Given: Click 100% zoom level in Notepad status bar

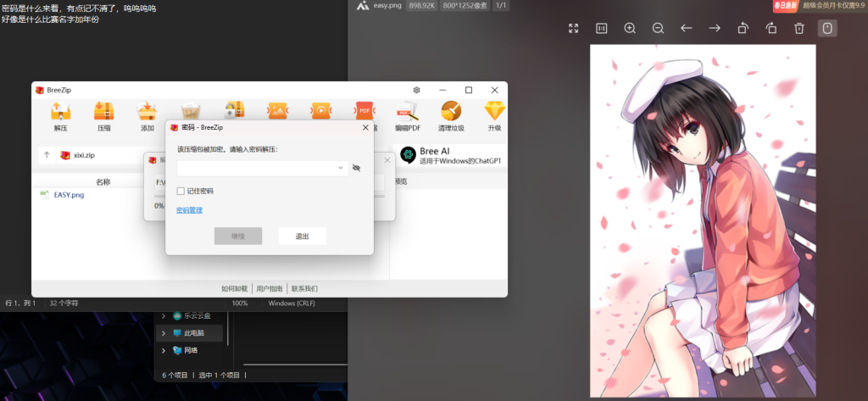Looking at the screenshot, I should [240, 304].
